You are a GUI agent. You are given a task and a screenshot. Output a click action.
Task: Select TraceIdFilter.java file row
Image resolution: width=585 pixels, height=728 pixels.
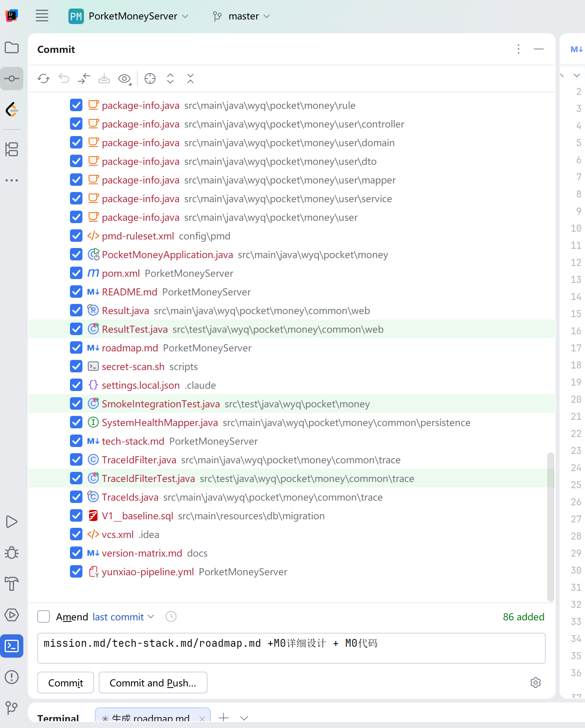point(292,460)
